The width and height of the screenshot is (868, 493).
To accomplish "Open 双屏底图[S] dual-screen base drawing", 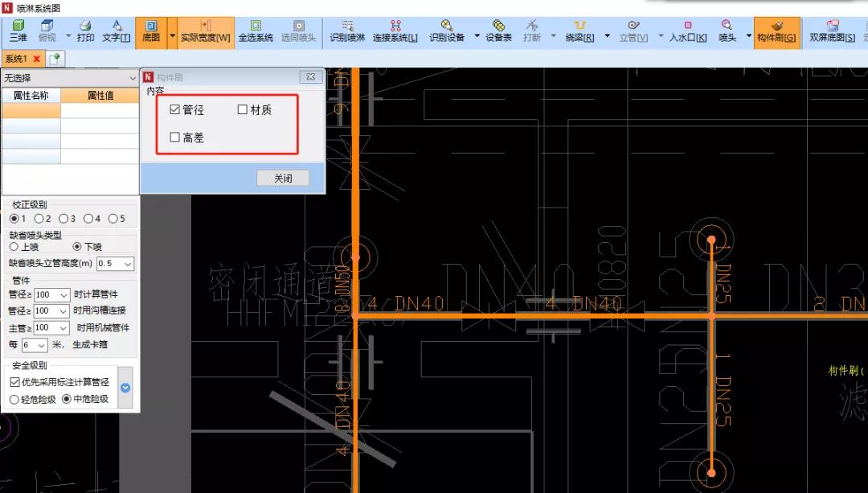I will 832,31.
